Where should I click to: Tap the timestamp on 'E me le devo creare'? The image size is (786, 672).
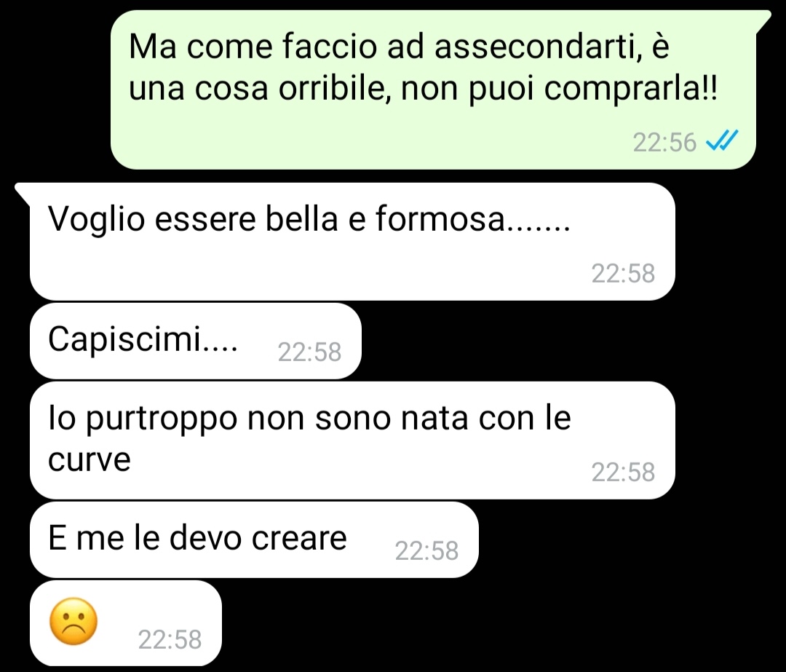click(x=426, y=550)
